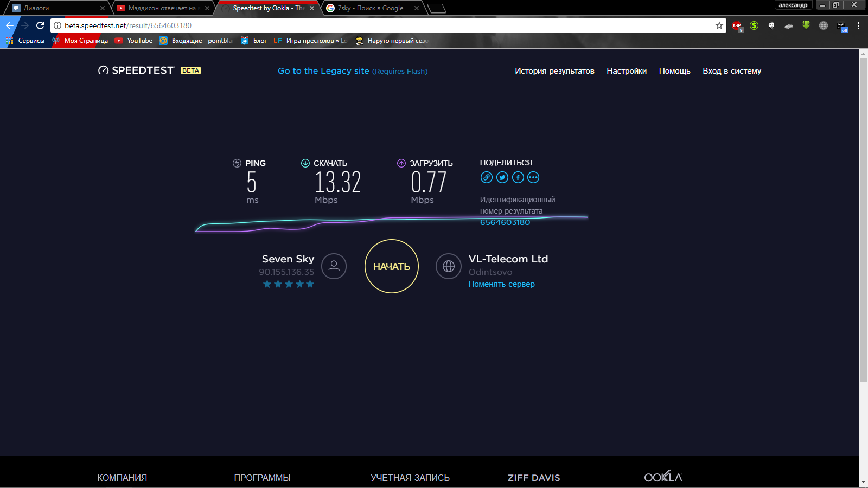Open more sharing options ellipsis icon
868x488 pixels.
click(533, 177)
